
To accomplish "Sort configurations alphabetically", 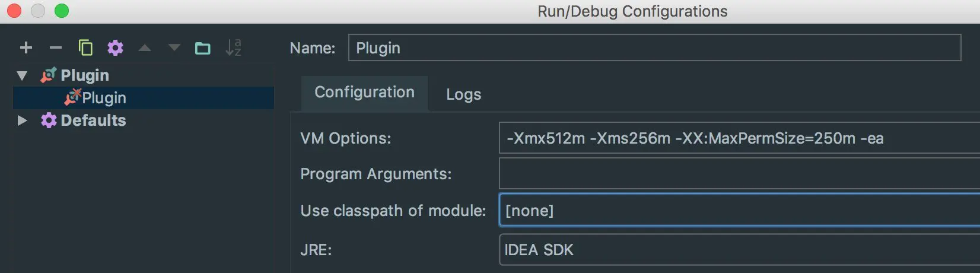I will [233, 47].
